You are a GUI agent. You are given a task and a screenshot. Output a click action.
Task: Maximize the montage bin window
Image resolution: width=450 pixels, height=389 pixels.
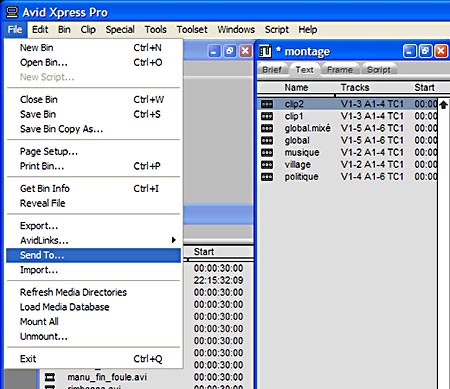coord(425,51)
